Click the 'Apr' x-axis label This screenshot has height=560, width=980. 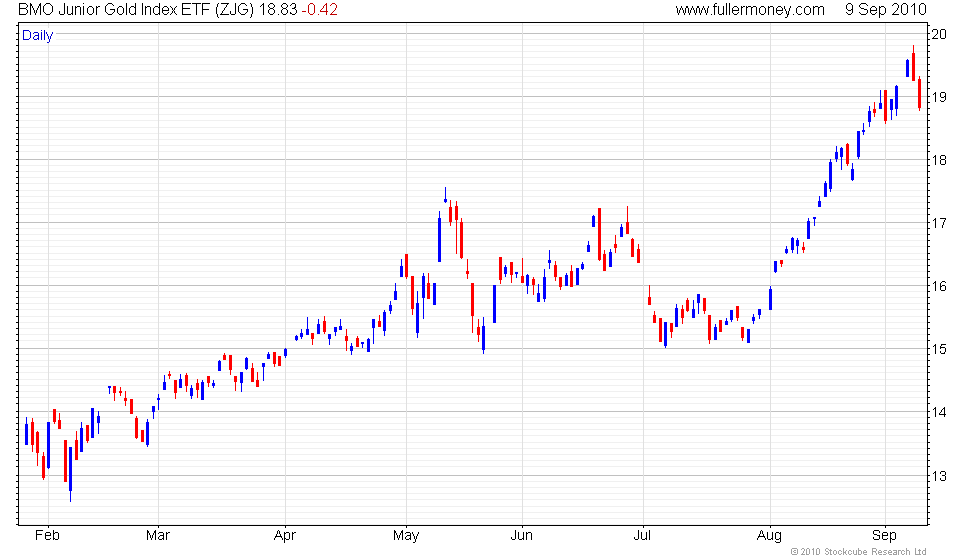[285, 536]
